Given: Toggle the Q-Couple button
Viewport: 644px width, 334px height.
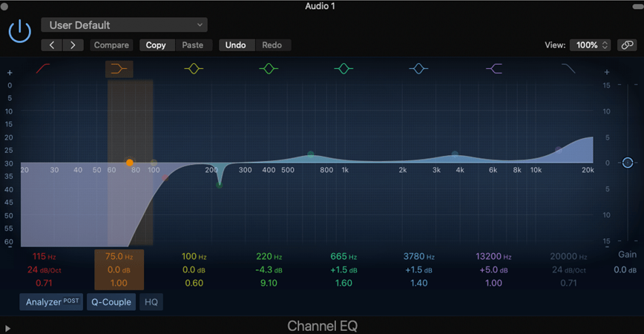Looking at the screenshot, I should click(111, 302).
